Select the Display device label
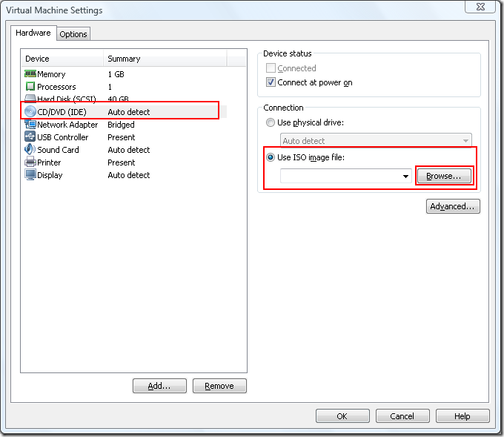This screenshot has width=504, height=437. click(50, 175)
